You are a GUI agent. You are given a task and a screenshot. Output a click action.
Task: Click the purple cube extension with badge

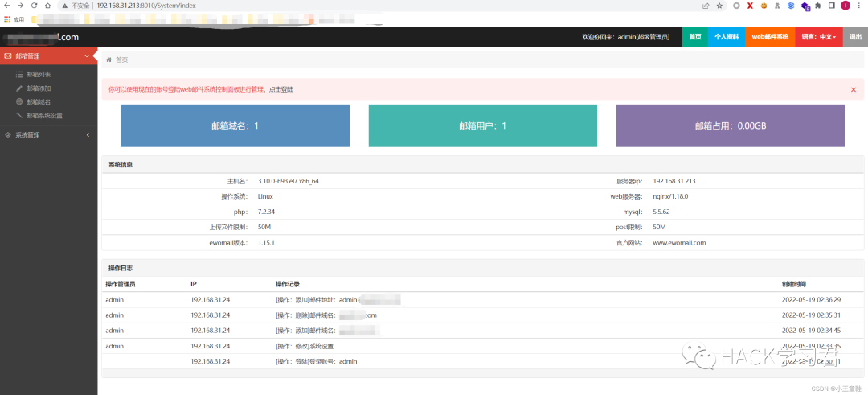805,6
